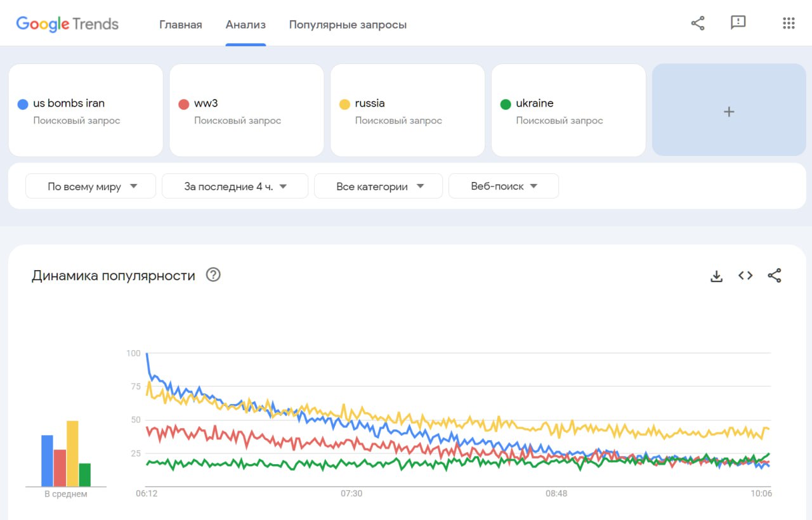Image resolution: width=812 pixels, height=520 pixels.
Task: Click the embed code icon on chart
Action: tap(745, 276)
